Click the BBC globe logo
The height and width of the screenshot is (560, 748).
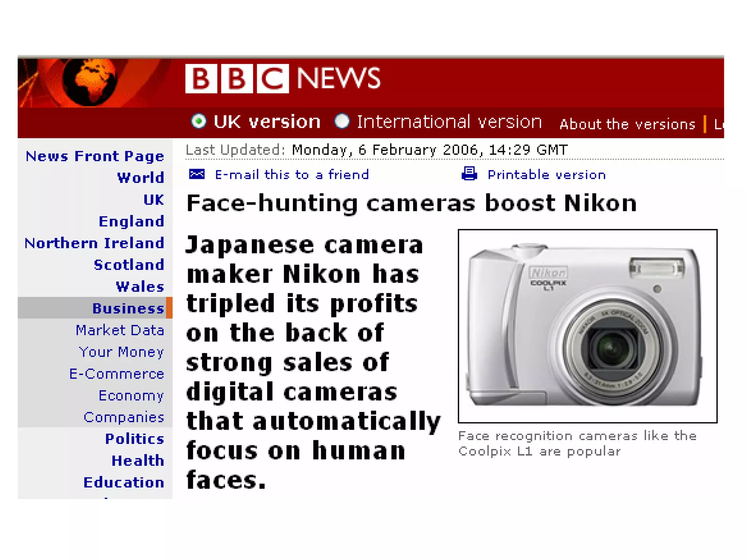pyautogui.click(x=89, y=82)
